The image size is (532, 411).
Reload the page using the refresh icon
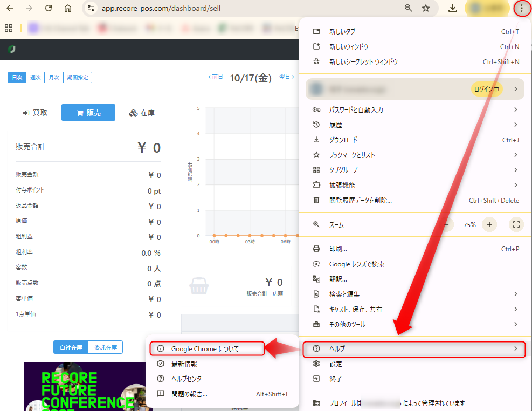[49, 8]
